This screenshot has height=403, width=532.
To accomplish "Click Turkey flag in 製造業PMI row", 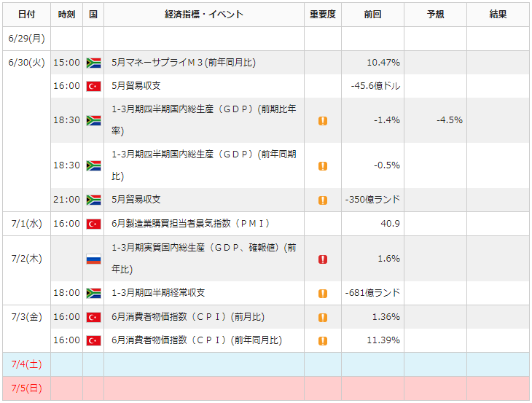I will pos(93,224).
